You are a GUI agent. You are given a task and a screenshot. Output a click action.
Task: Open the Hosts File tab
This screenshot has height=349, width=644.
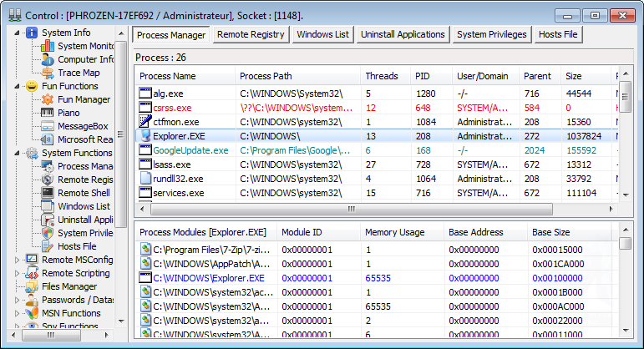click(560, 34)
